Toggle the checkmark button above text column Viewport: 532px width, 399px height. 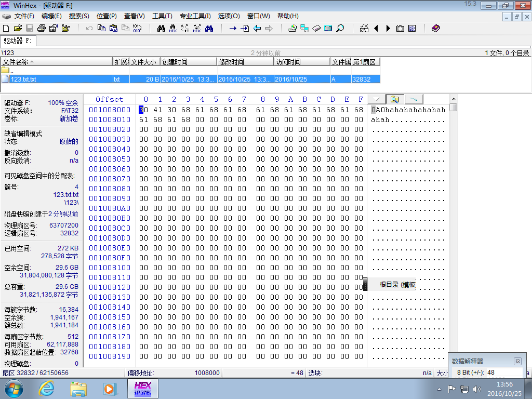[377, 99]
